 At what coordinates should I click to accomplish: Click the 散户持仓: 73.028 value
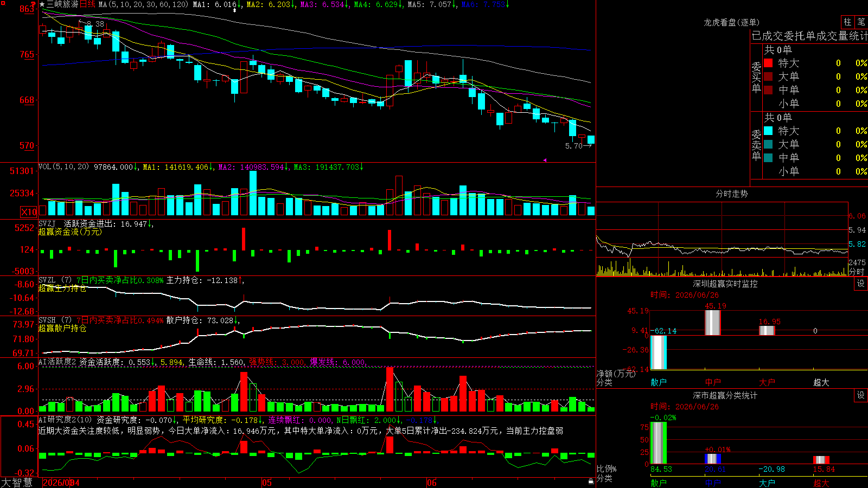coord(200,320)
